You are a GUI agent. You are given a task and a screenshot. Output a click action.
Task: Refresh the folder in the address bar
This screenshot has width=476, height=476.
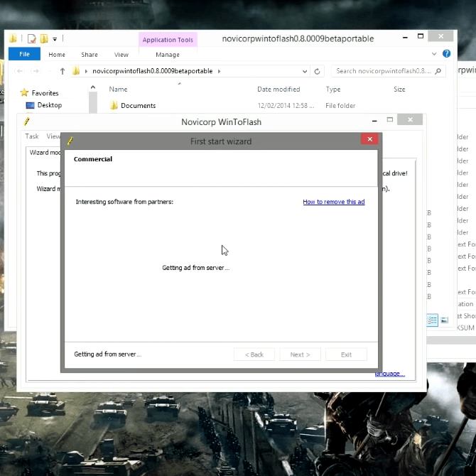coord(318,71)
